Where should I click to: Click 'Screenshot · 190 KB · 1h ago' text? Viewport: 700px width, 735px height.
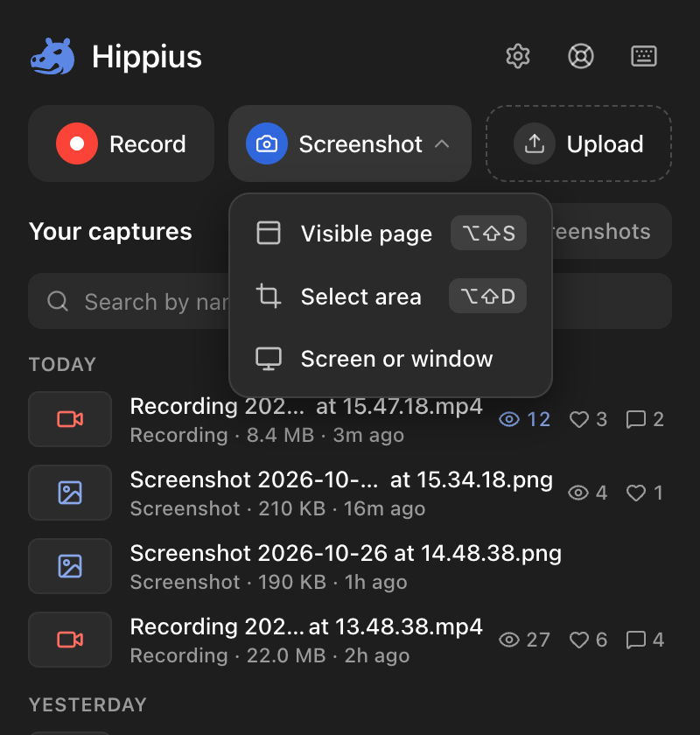(269, 582)
